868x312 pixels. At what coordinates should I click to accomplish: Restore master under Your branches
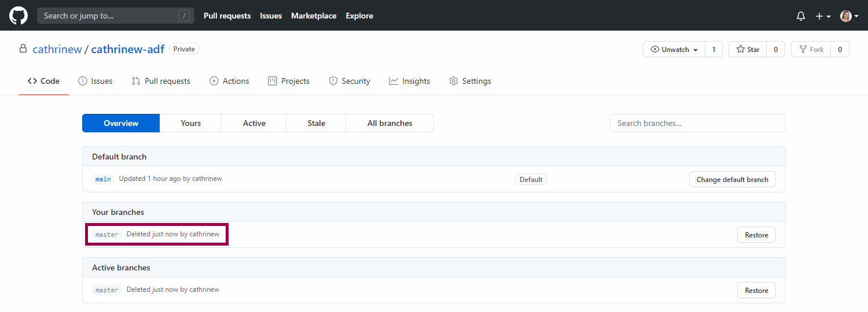click(x=756, y=235)
